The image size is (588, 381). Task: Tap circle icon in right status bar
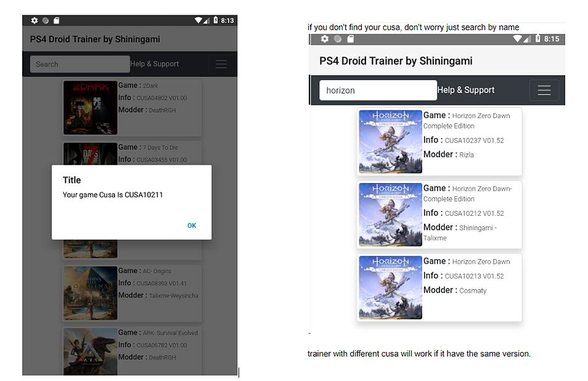point(337,39)
